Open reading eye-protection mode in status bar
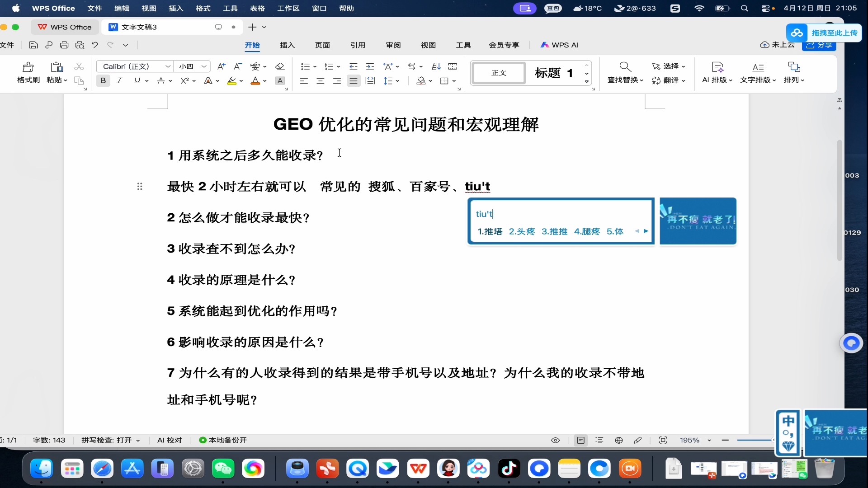 pyautogui.click(x=556, y=440)
